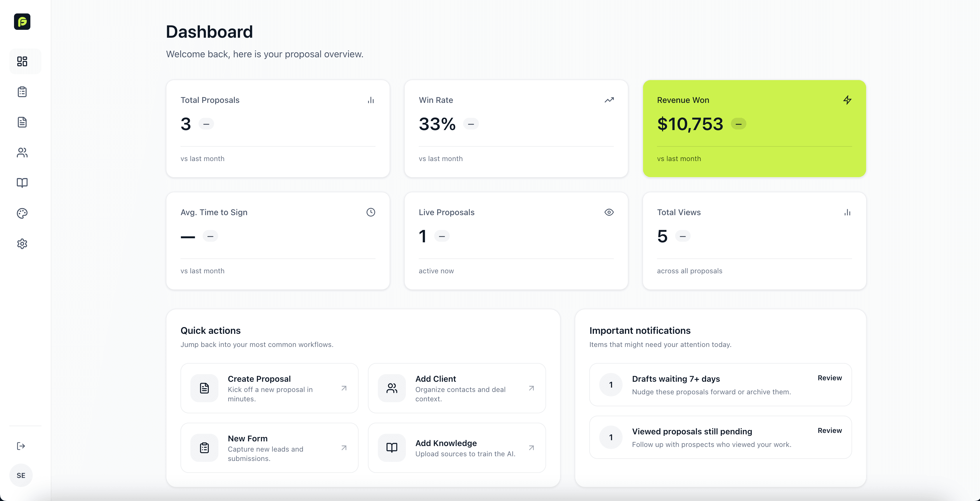Click the green app logo at the top
Image resolution: width=980 pixels, height=501 pixels.
point(22,22)
